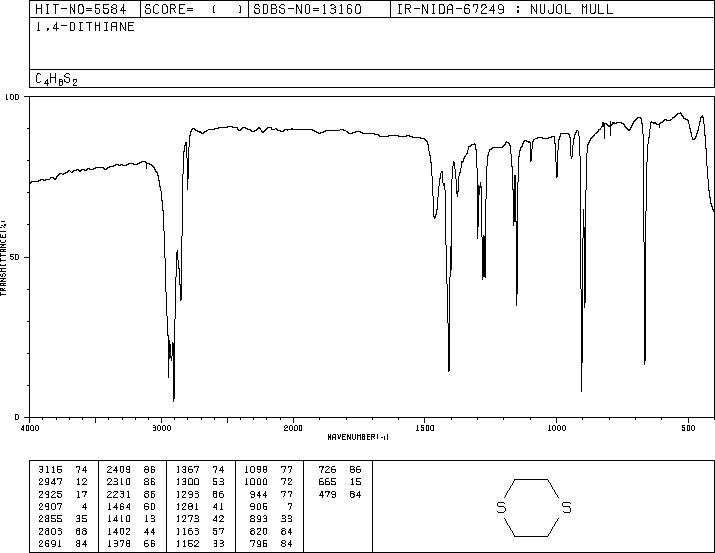Click the 100 y-axis tick label at the top
715x553 pixels.
click(x=12, y=97)
